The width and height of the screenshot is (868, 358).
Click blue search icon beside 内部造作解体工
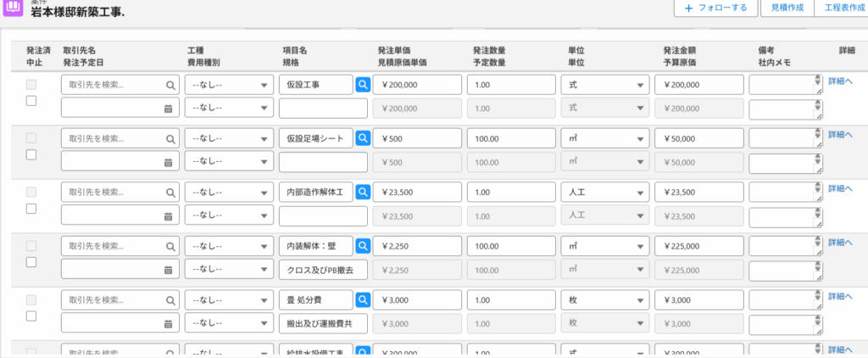[x=363, y=193]
